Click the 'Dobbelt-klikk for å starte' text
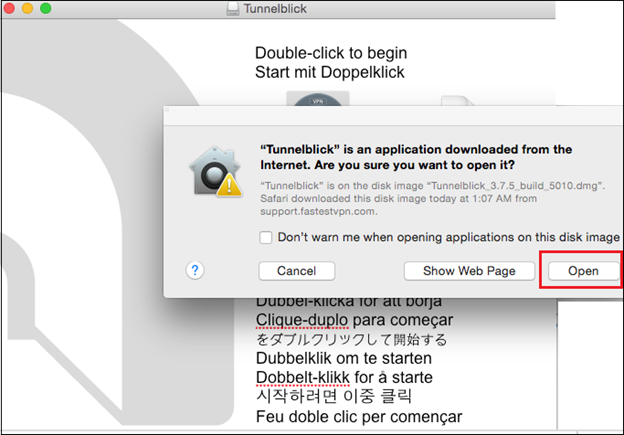624x435 pixels. pyautogui.click(x=344, y=377)
